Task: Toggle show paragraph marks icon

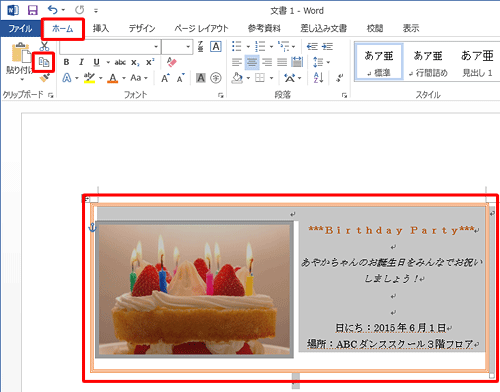Action: point(340,78)
